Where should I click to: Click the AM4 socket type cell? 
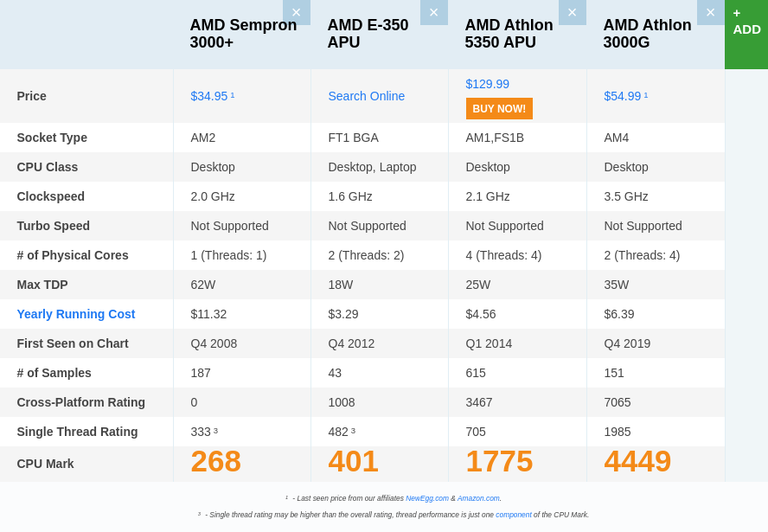616,138
